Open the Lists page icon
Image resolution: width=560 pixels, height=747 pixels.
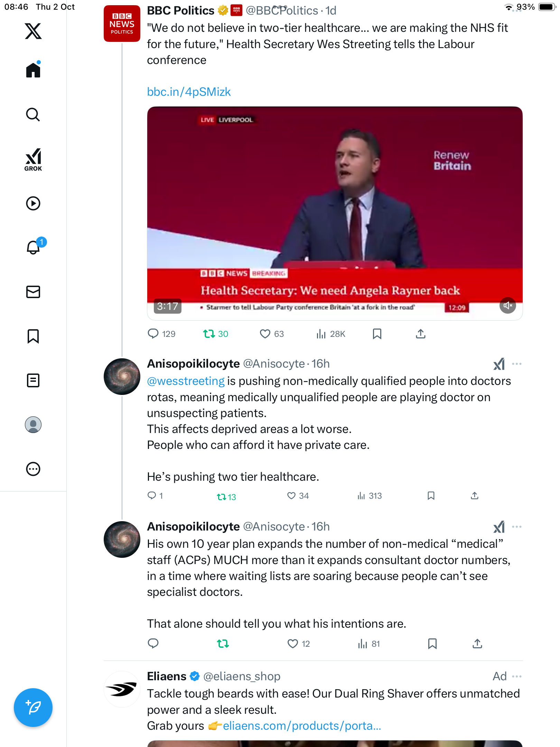33,380
